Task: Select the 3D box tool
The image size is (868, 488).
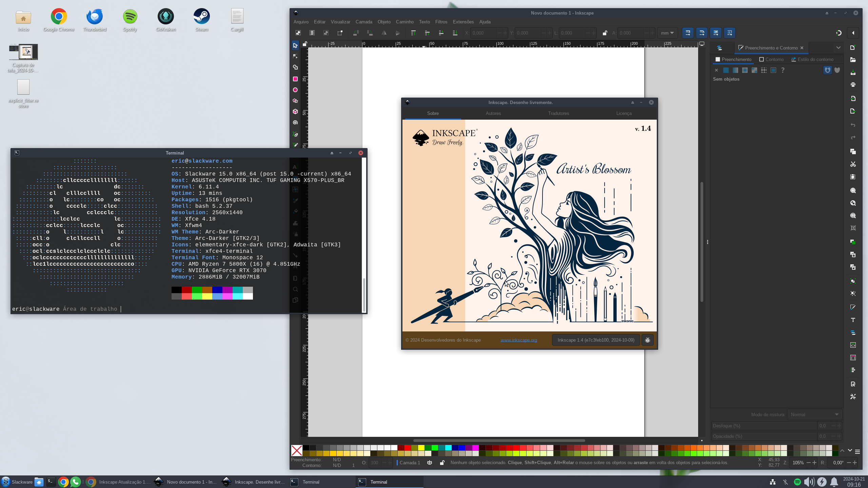Action: [295, 111]
